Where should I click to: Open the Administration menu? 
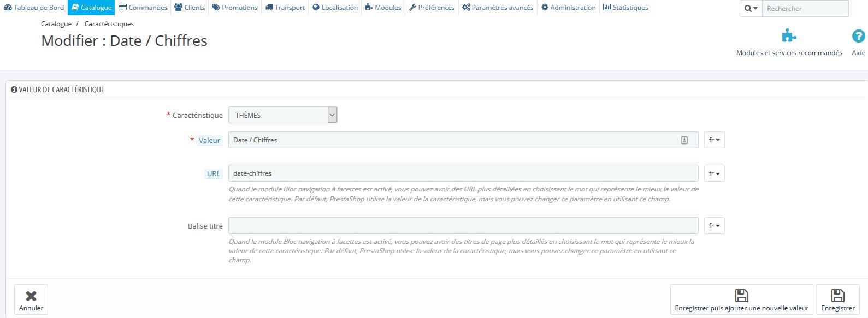(569, 8)
